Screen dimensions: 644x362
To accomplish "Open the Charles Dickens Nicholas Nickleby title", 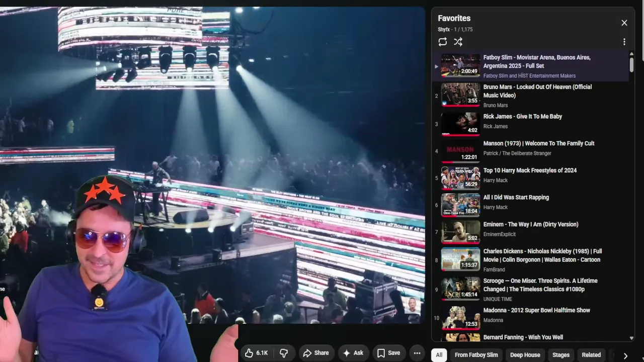I will (x=542, y=255).
